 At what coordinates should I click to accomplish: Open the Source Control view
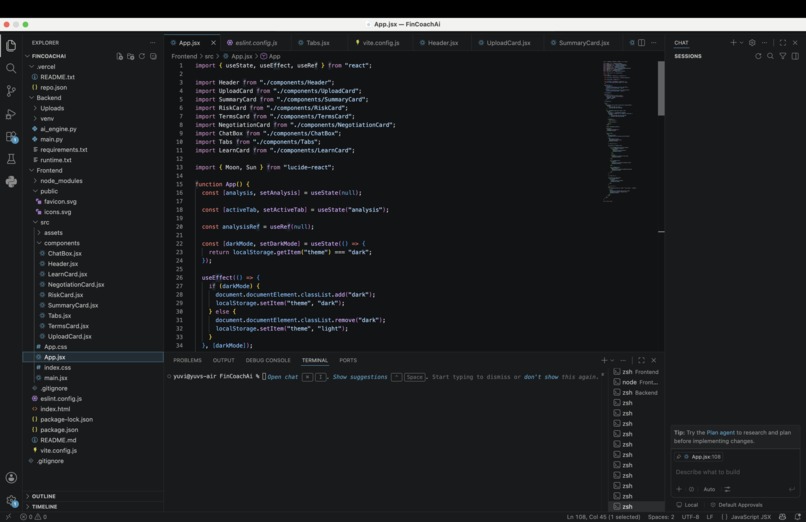pos(11,91)
